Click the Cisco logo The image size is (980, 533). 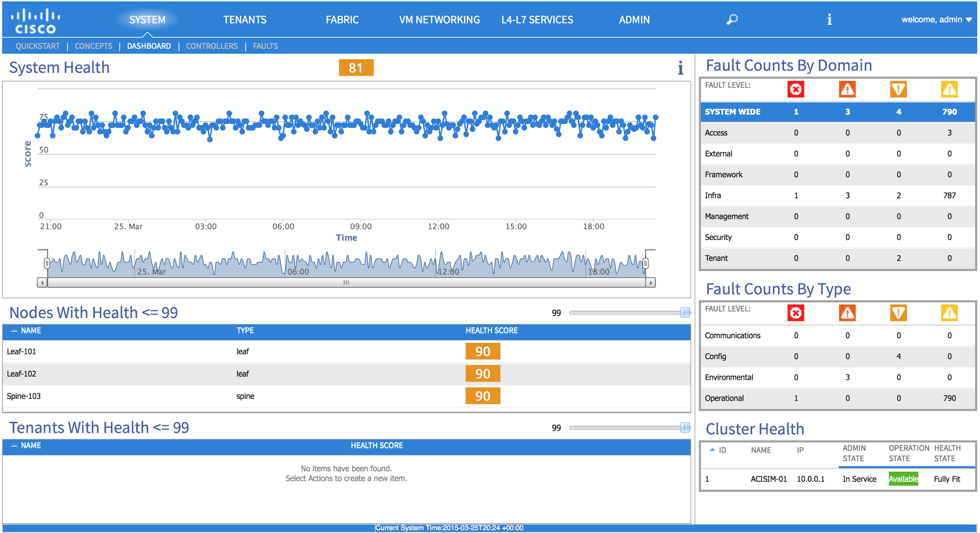click(35, 21)
